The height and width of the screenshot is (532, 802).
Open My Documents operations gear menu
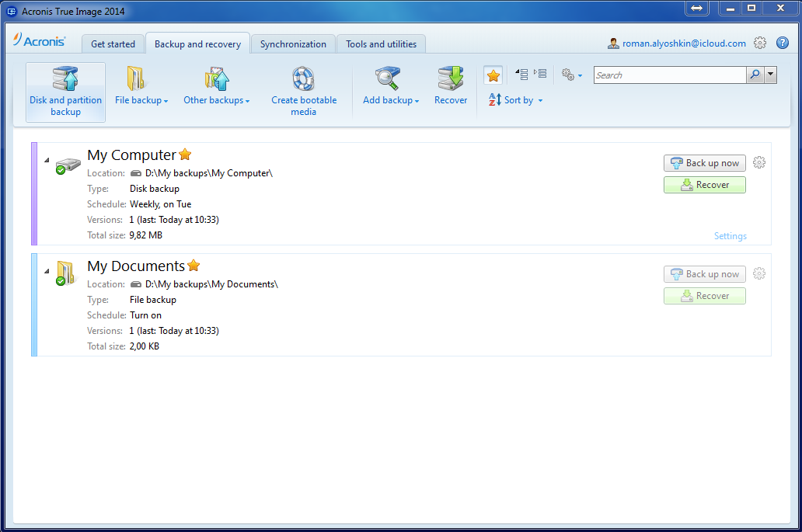pos(759,273)
